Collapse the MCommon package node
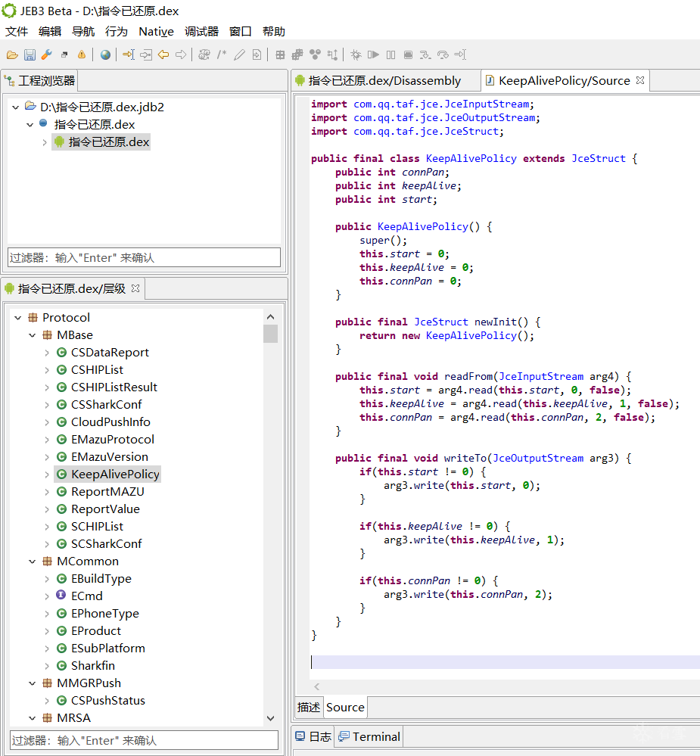This screenshot has height=756, width=700. pos(32,562)
